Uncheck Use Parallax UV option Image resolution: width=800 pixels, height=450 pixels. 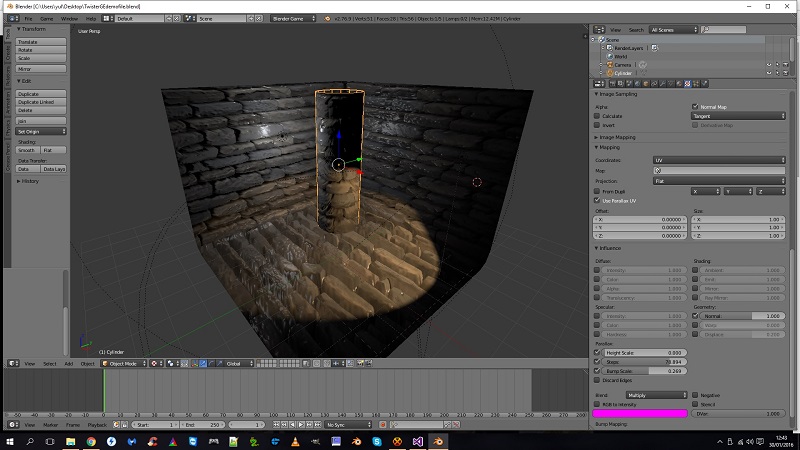(x=598, y=200)
